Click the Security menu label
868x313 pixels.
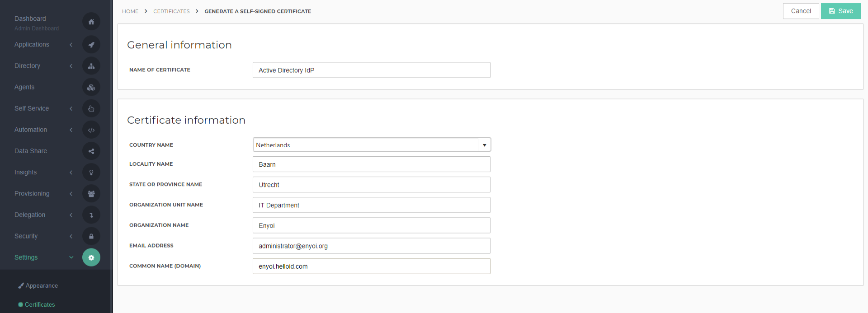(x=26, y=236)
